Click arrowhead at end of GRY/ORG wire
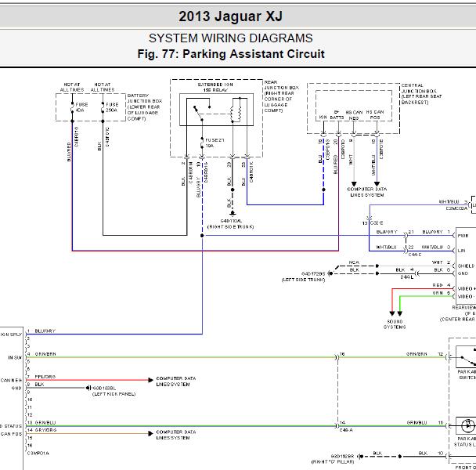The image size is (476, 470). pos(150,433)
